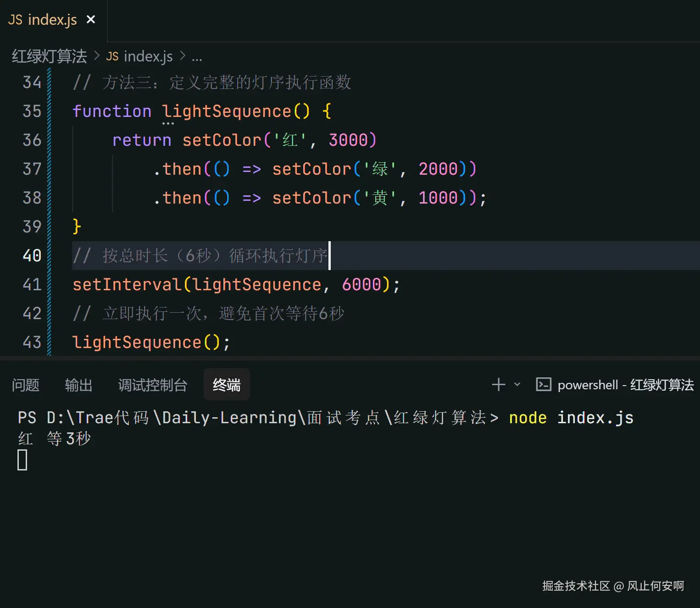The width and height of the screenshot is (700, 608).
Task: Click the JS icon in the breadcrumb
Action: tap(112, 56)
